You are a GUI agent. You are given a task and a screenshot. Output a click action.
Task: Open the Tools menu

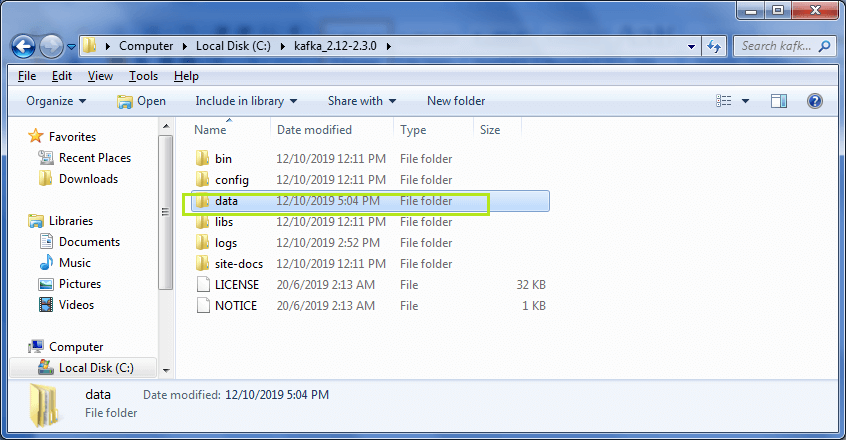pyautogui.click(x=144, y=76)
